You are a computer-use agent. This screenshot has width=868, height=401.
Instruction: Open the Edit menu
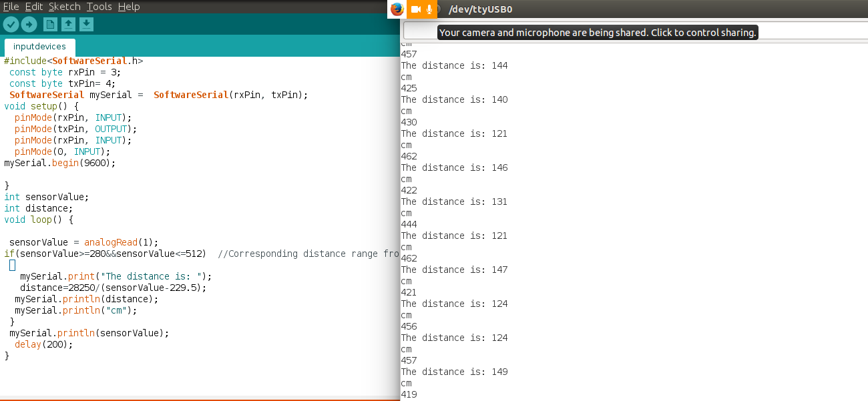click(x=34, y=7)
